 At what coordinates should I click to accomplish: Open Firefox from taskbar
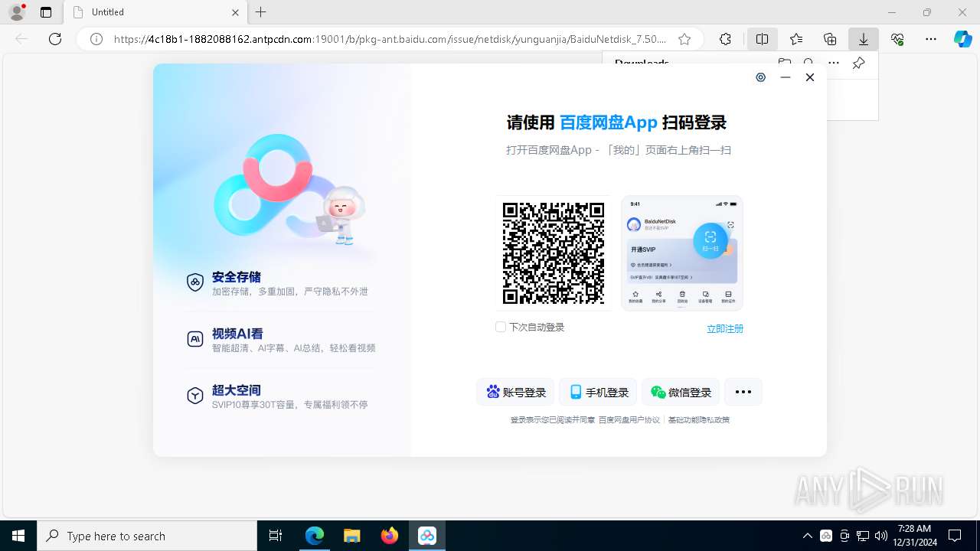tap(390, 536)
